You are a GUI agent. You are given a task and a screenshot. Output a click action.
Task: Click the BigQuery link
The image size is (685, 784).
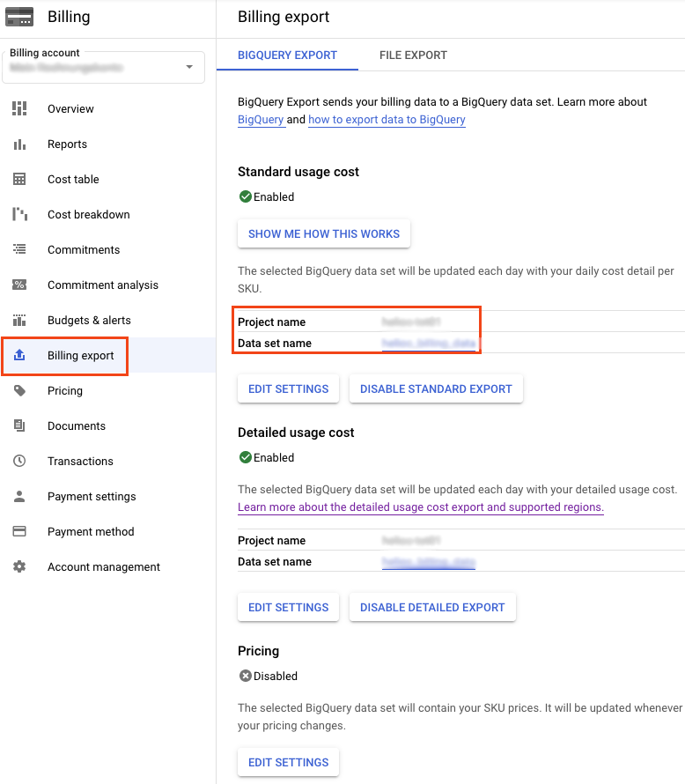click(x=261, y=120)
